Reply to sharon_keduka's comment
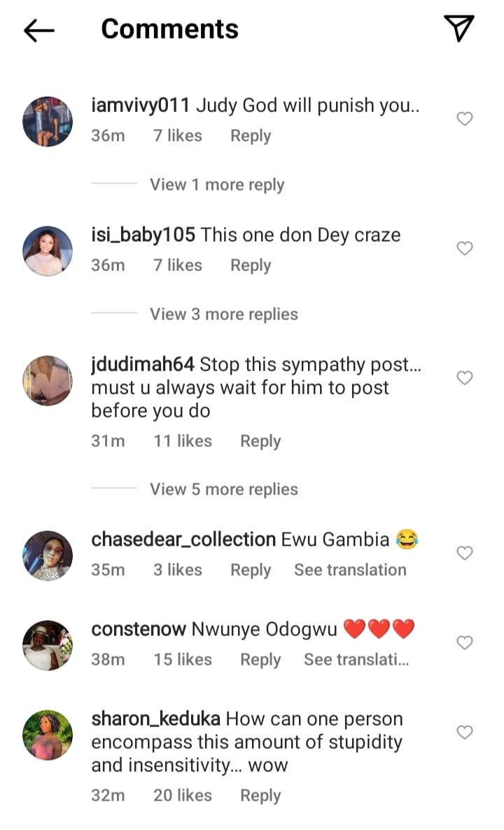 (260, 796)
